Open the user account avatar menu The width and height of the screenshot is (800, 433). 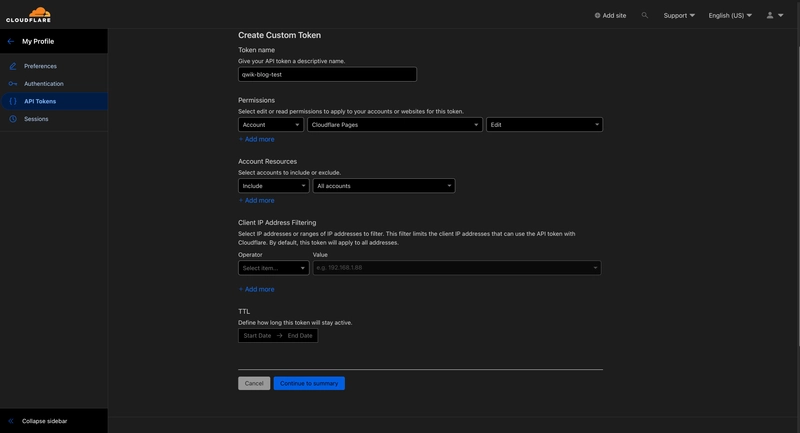(774, 15)
